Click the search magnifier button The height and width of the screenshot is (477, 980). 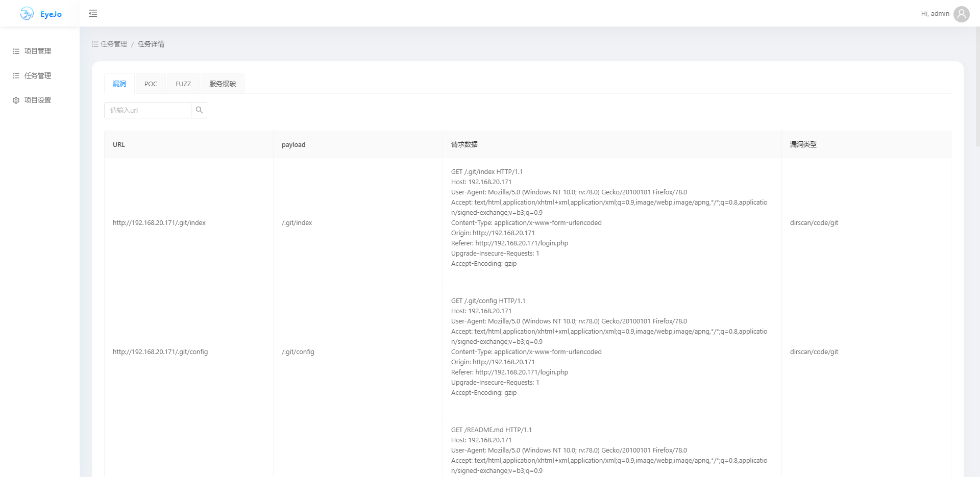tap(199, 110)
